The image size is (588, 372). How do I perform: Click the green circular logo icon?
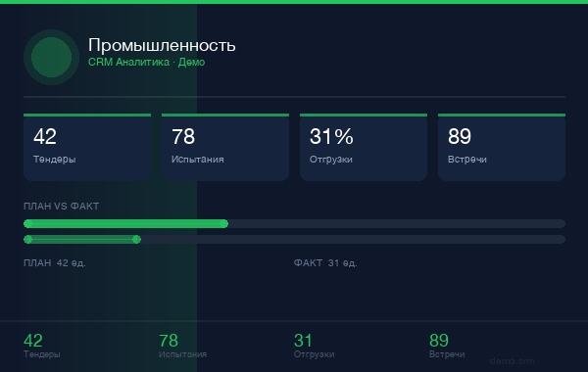coord(51,58)
